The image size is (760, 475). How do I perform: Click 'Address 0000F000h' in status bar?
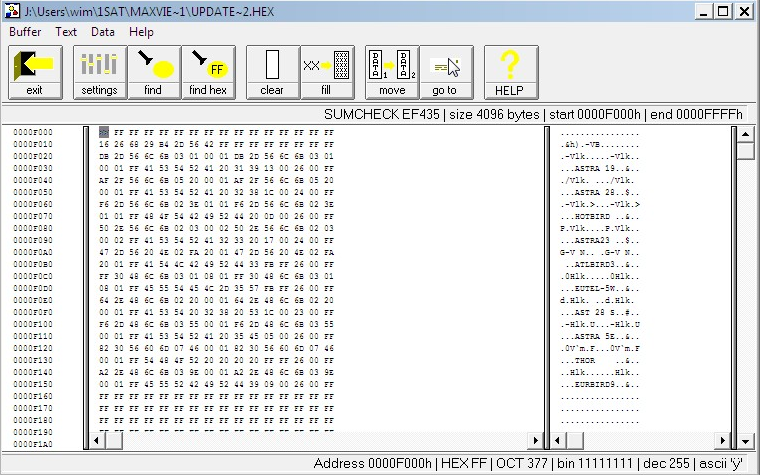(372, 463)
